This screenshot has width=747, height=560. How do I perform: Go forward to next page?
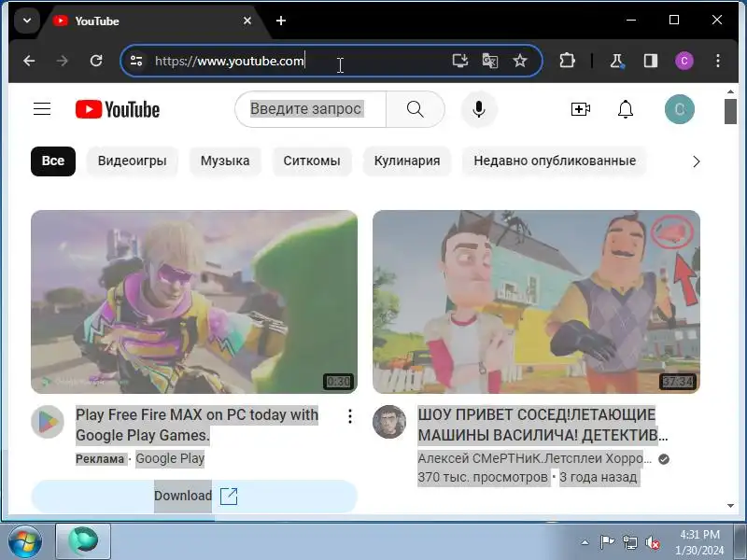pyautogui.click(x=63, y=61)
